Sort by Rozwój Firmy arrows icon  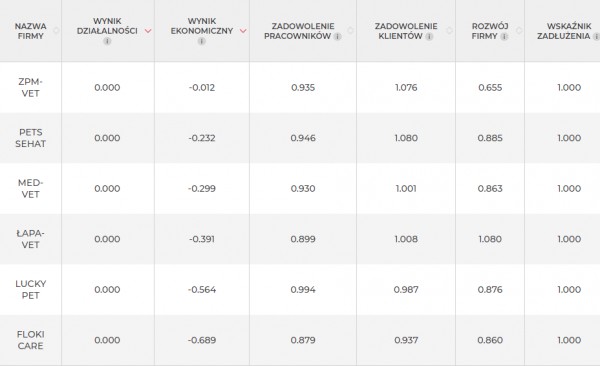519,31
